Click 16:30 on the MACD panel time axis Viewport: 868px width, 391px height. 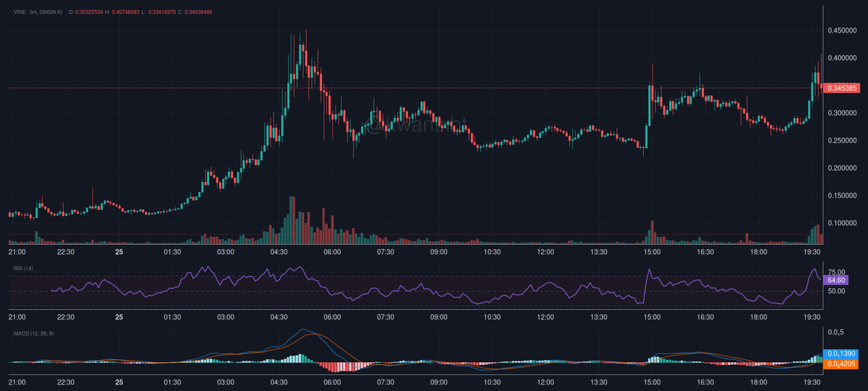(x=706, y=381)
